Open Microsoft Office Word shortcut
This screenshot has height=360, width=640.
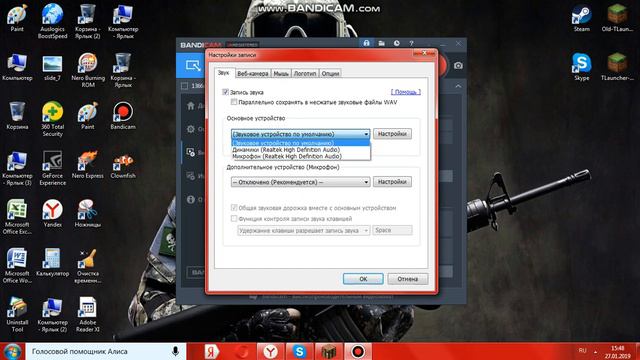coord(17,265)
